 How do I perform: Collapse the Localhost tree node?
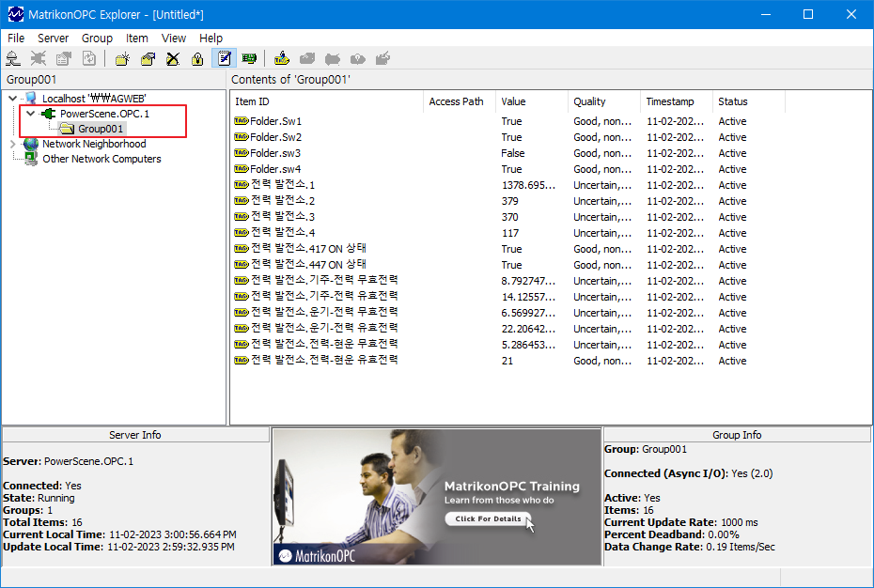(12, 99)
